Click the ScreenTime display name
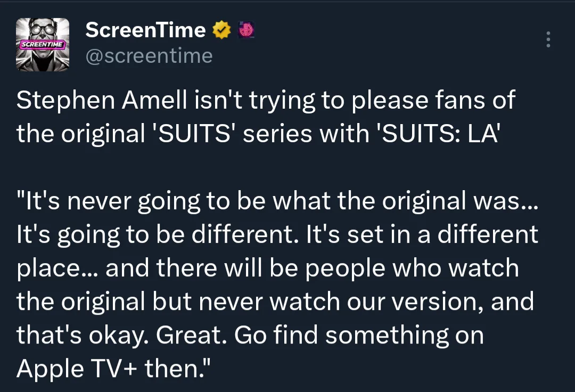 point(145,30)
